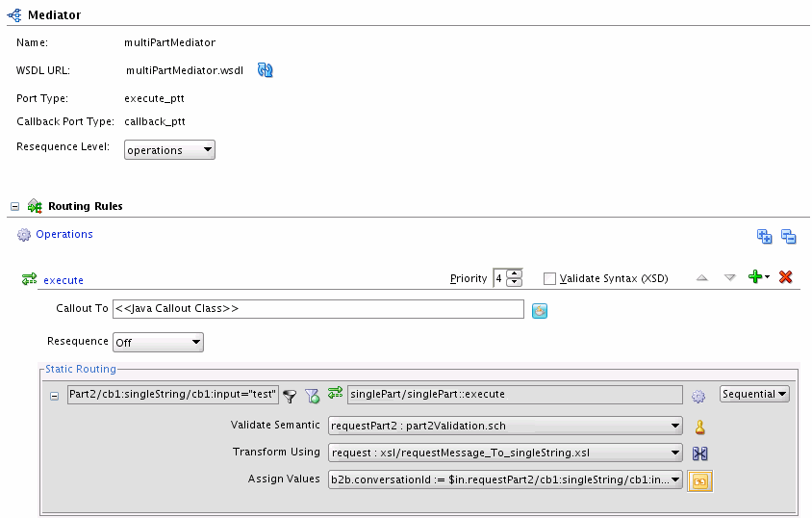Screen dimensions: 812x518
Task: Collapse the static routing rule row
Action: pos(55,397)
